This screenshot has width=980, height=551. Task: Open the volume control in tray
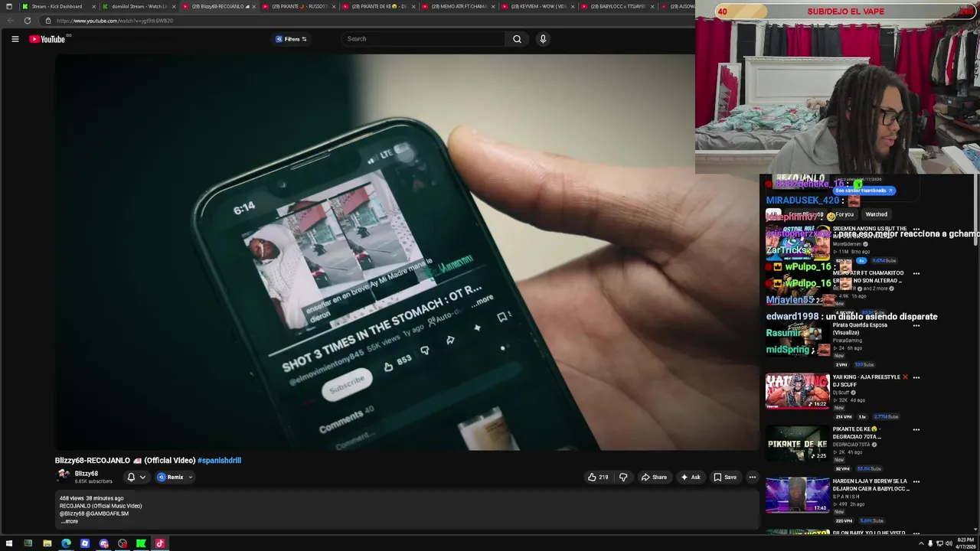(x=949, y=543)
